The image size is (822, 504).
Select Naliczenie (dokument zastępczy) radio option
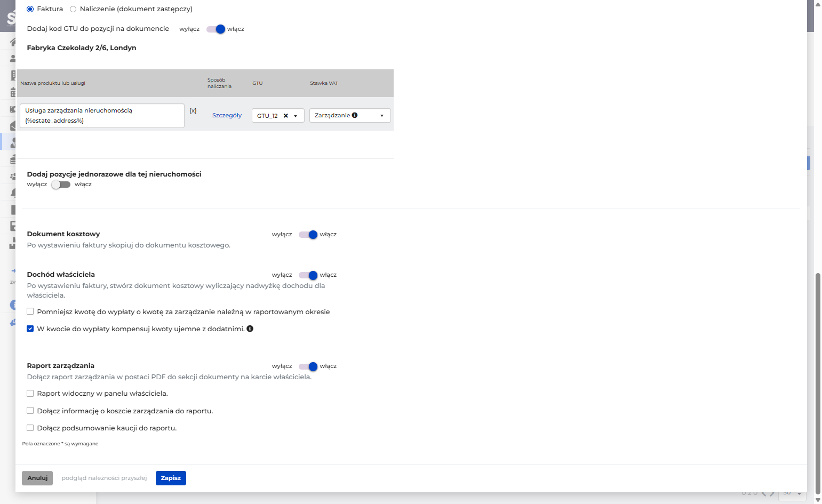(x=73, y=9)
